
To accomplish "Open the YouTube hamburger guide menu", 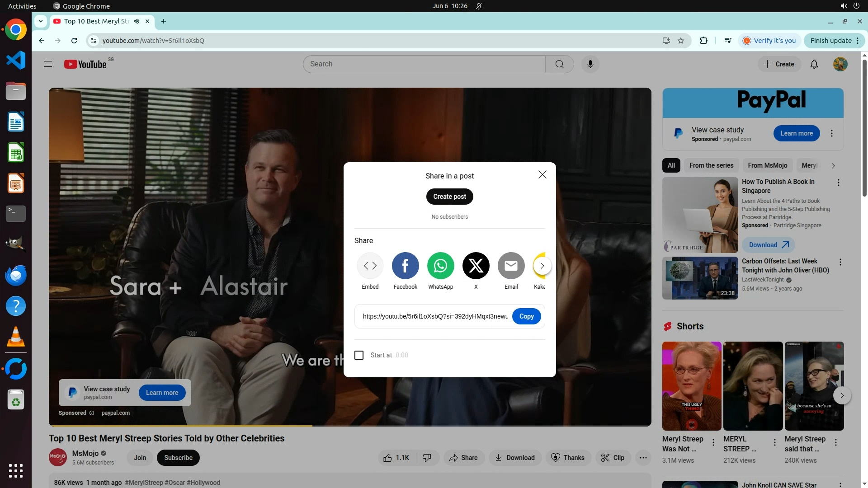I will point(48,64).
